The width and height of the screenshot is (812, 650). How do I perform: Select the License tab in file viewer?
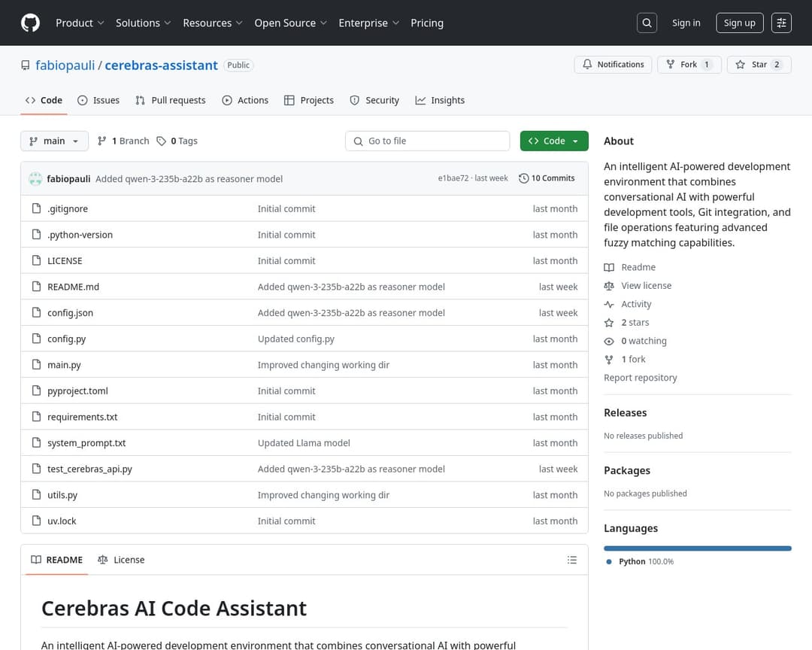point(121,560)
